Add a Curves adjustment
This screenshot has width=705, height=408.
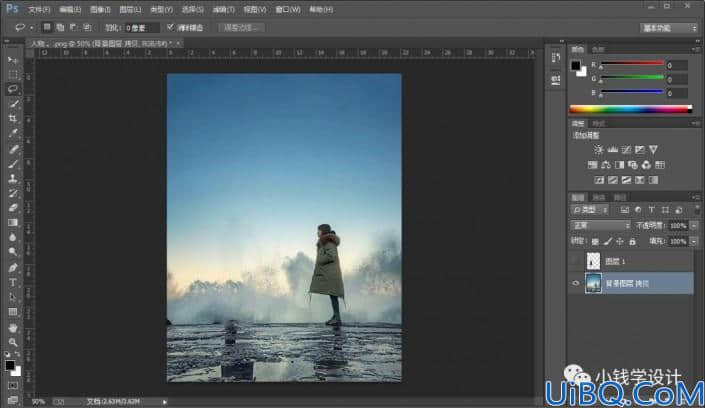[x=626, y=149]
